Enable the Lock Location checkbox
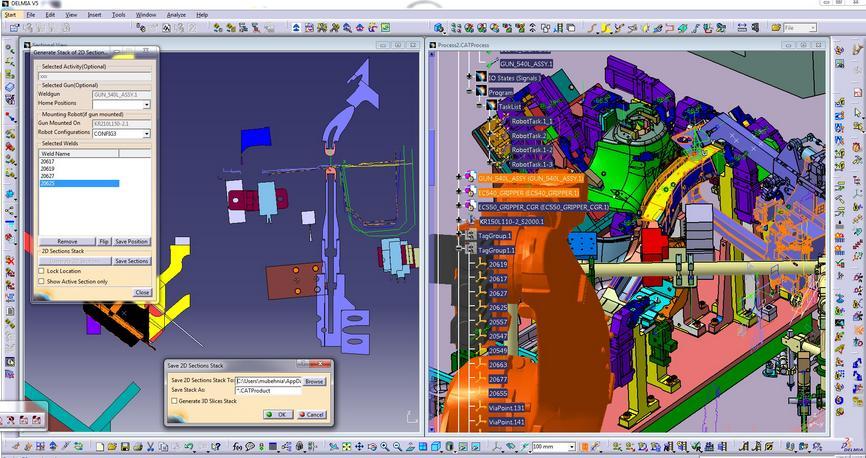The width and height of the screenshot is (866, 458). pyautogui.click(x=41, y=271)
